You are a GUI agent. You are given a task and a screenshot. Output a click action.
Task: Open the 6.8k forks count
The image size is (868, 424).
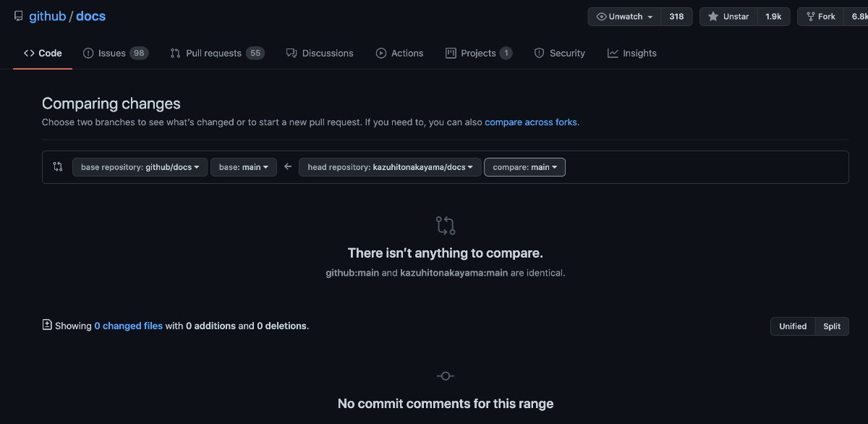click(x=856, y=17)
